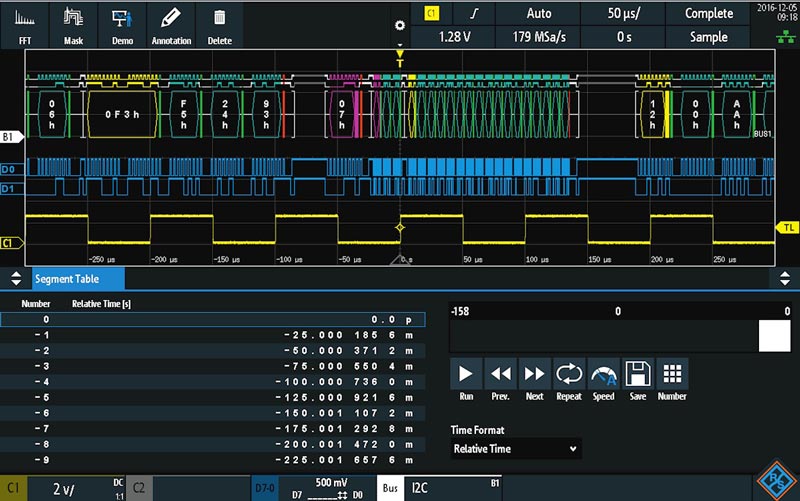Open the Bus I2C settings

(439, 488)
